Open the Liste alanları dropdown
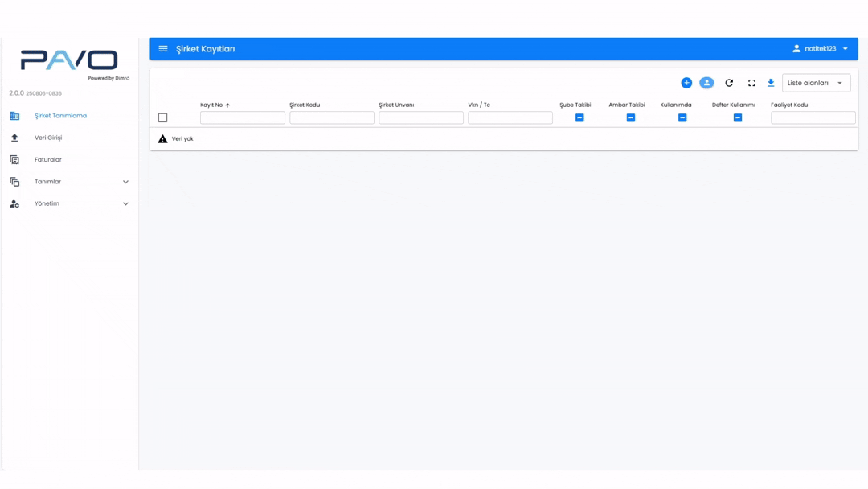868x489 pixels. click(816, 83)
